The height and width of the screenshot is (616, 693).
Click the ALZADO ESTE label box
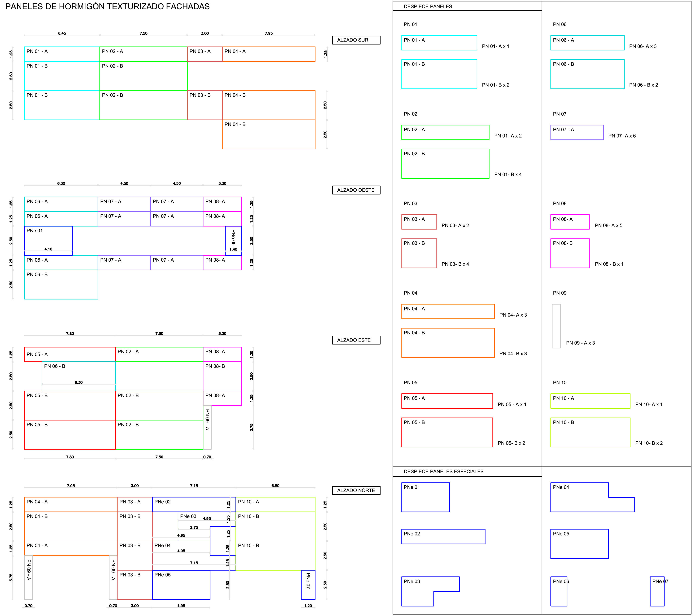[x=356, y=340]
